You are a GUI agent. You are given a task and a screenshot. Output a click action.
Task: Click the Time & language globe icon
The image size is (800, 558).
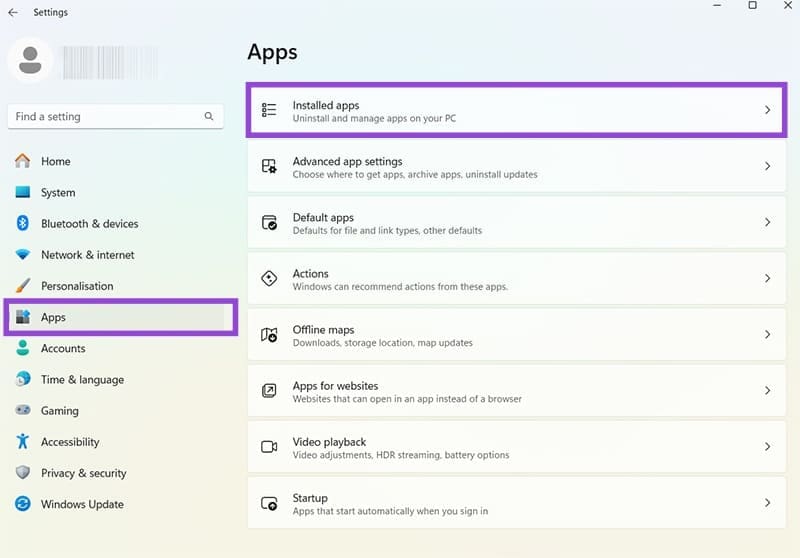point(22,379)
